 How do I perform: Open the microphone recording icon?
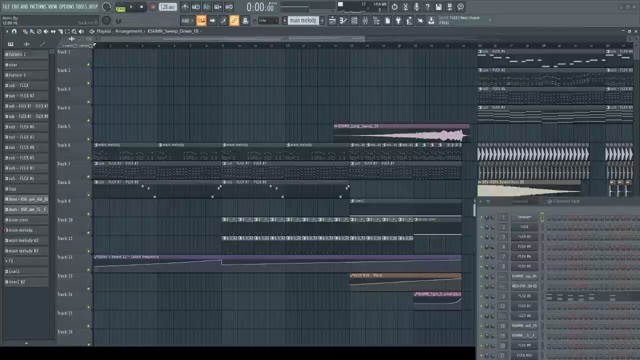coord(416,7)
